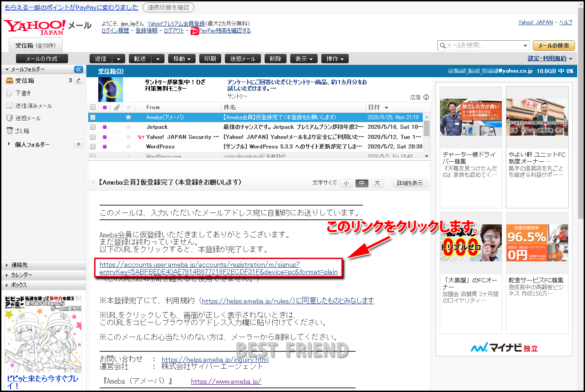Open the help (ヘルプ) link
The width and height of the screenshot is (585, 392).
click(566, 22)
